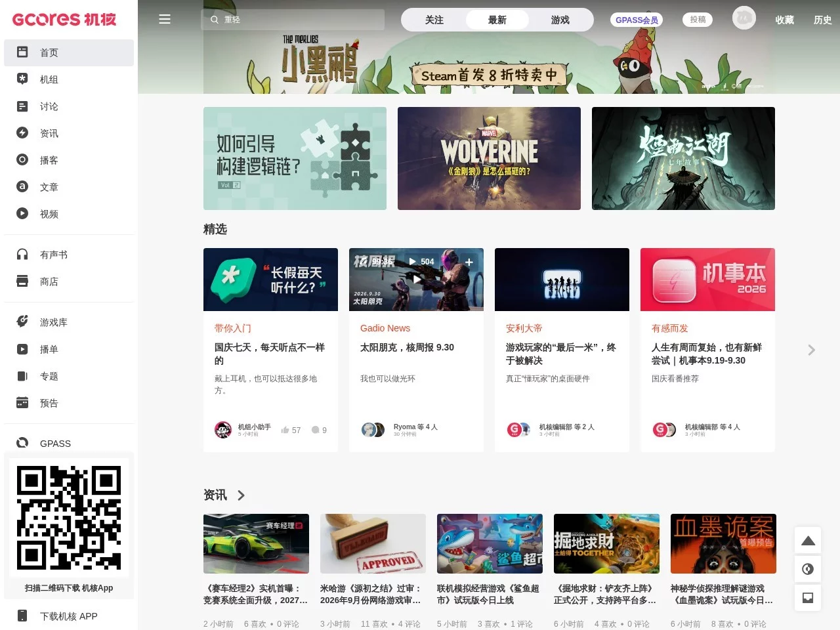This screenshot has height=630, width=840.
Task: Switch to the 游戏 tab
Action: coord(560,20)
